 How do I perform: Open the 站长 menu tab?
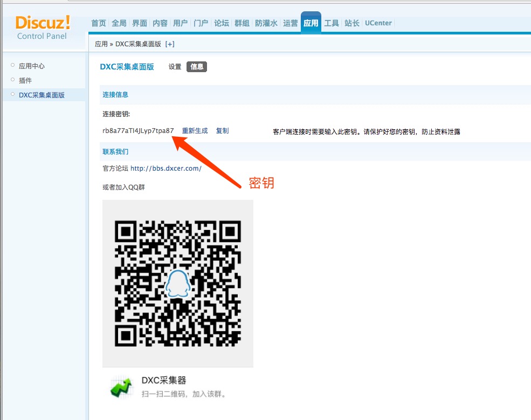(x=352, y=23)
